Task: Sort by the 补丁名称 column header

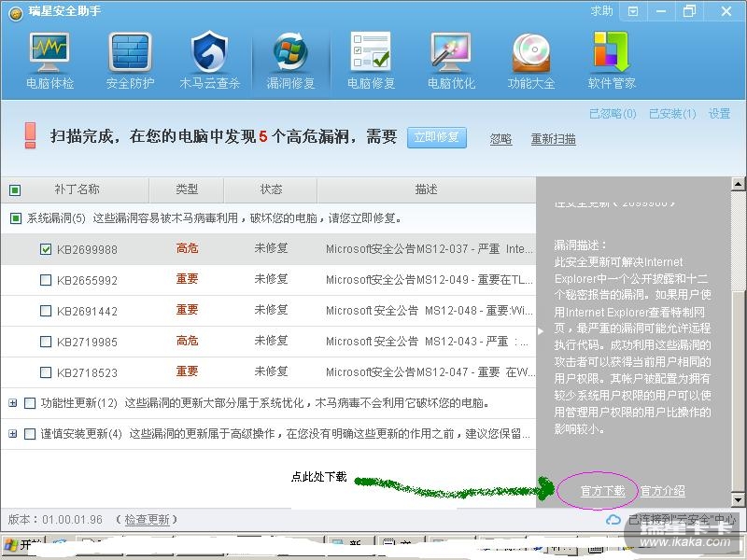Action: [x=77, y=189]
